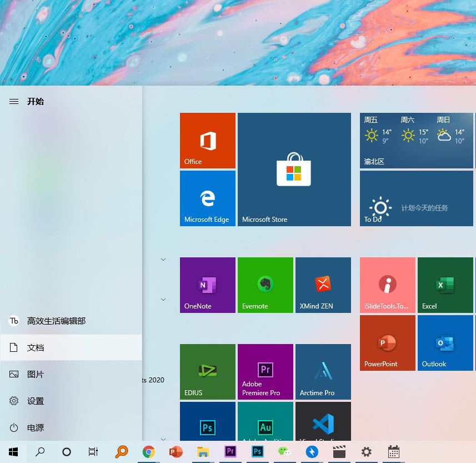The image size is (476, 463).
Task: Launch the Microsoft Edge tile
Action: (x=207, y=198)
